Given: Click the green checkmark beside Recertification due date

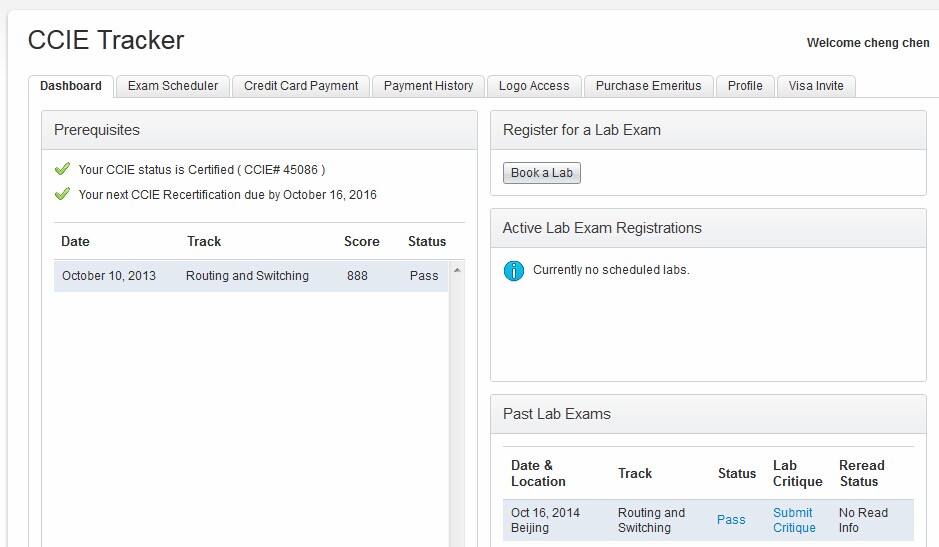Looking at the screenshot, I should pyautogui.click(x=62, y=194).
